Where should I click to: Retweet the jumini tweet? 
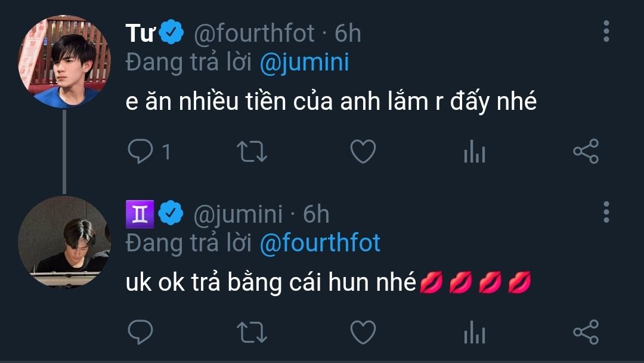[252, 332]
